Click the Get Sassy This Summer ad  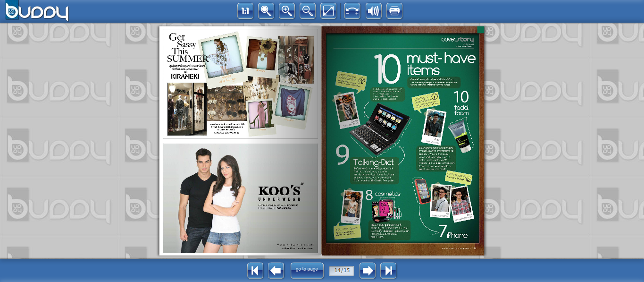point(241,84)
